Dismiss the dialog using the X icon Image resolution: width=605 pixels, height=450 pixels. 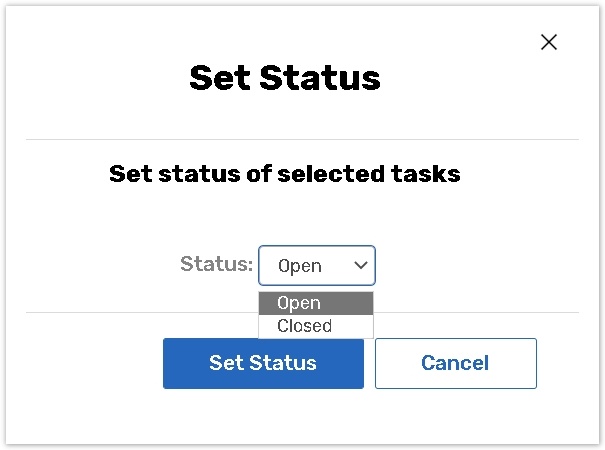pos(548,42)
